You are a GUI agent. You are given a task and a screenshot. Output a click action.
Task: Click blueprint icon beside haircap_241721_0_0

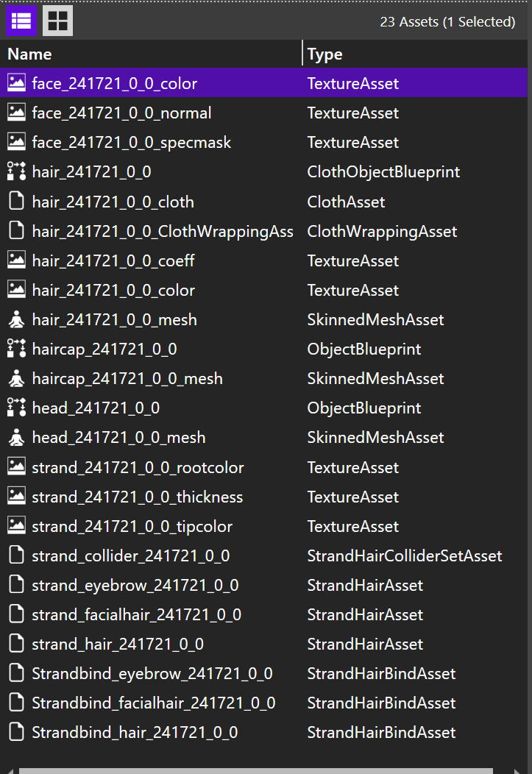(x=16, y=349)
